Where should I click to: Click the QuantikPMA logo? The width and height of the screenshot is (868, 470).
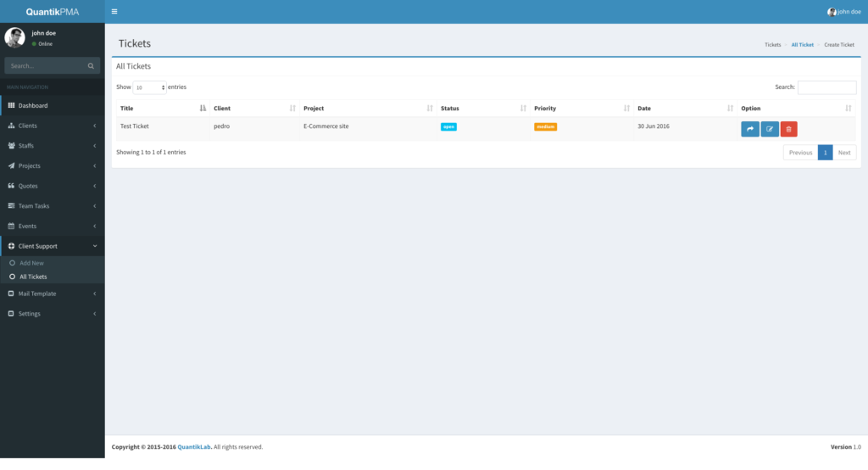pyautogui.click(x=53, y=12)
